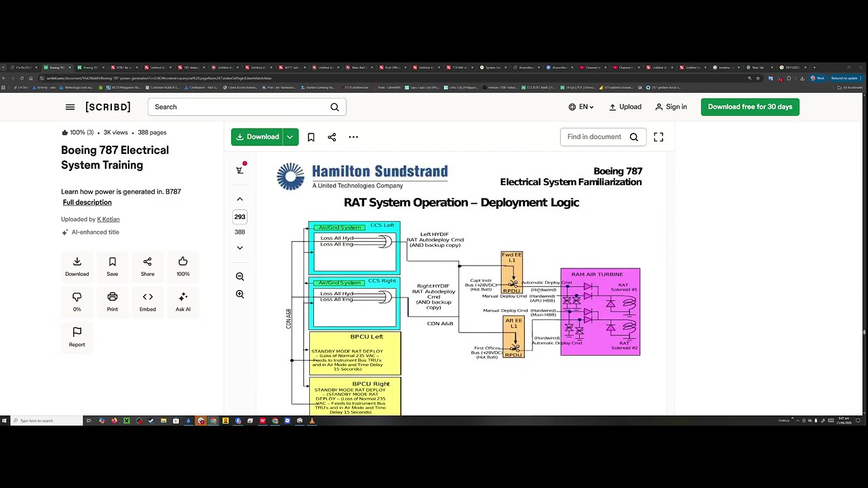
Task: Open the Scribd hamburger menu
Action: pyautogui.click(x=70, y=107)
